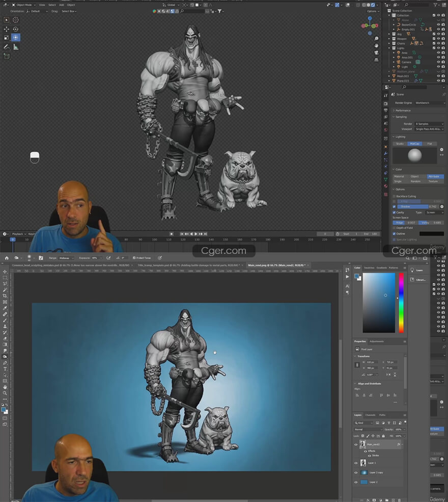This screenshot has height=502, width=448.
Task: Select Flat lighting mode
Action: (430, 144)
